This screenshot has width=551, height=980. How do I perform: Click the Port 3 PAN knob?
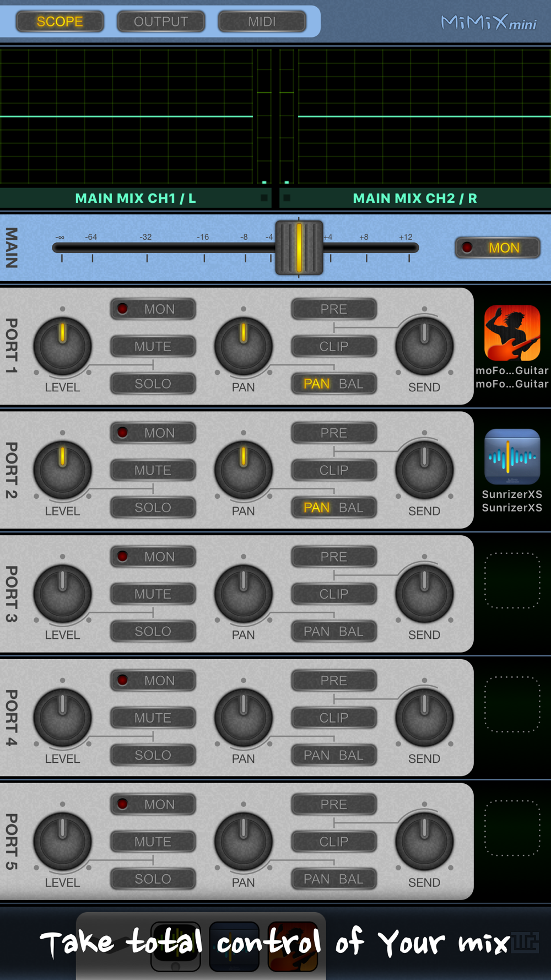(243, 594)
